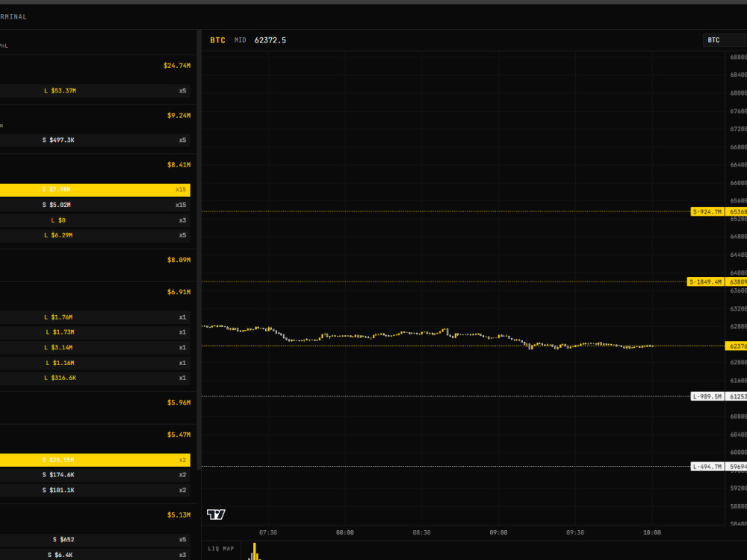Screen dimensions: 747x560
Task: Click the 07:30 time axis label
Action: point(268,532)
